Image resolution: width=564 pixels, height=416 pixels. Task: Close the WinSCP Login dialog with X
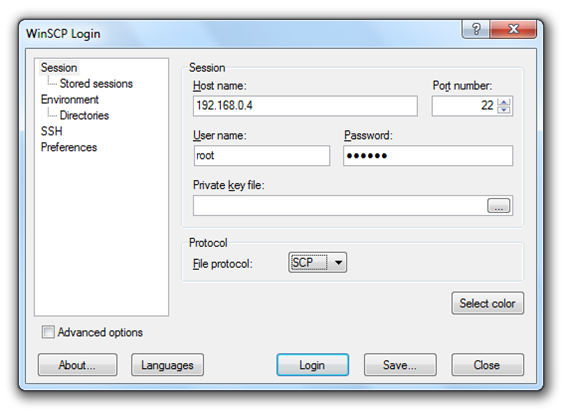pyautogui.click(x=513, y=29)
